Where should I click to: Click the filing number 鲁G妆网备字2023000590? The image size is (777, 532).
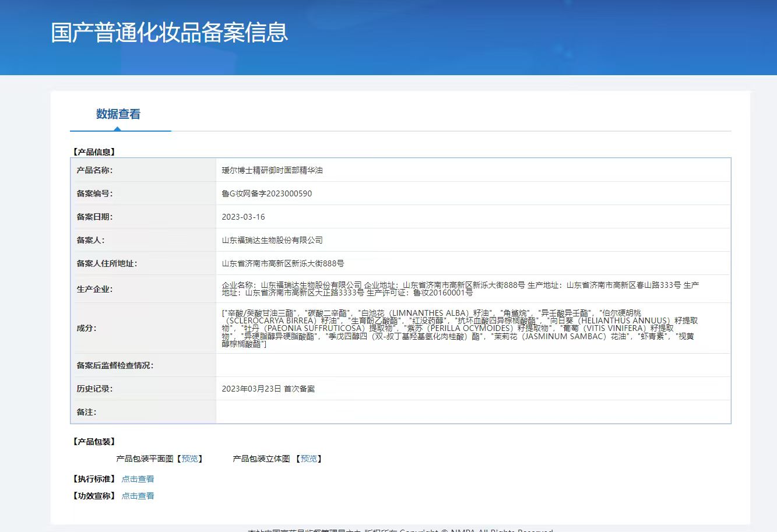(x=266, y=193)
